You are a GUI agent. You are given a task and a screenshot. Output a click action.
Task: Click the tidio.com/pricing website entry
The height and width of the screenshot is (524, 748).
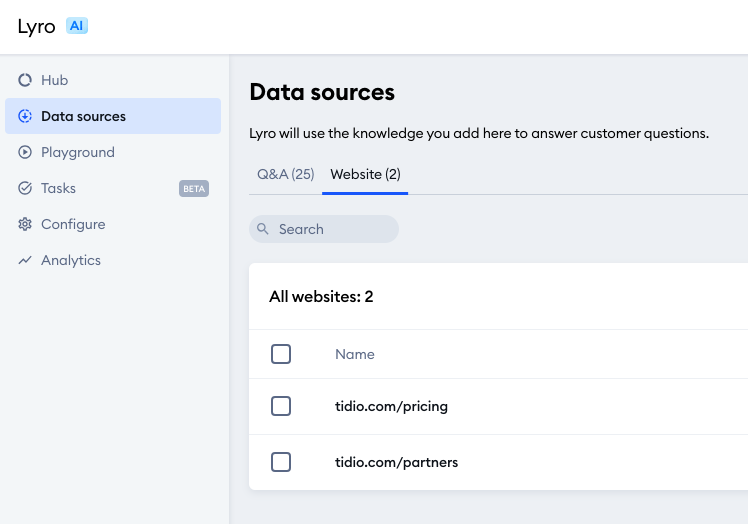[x=391, y=406]
